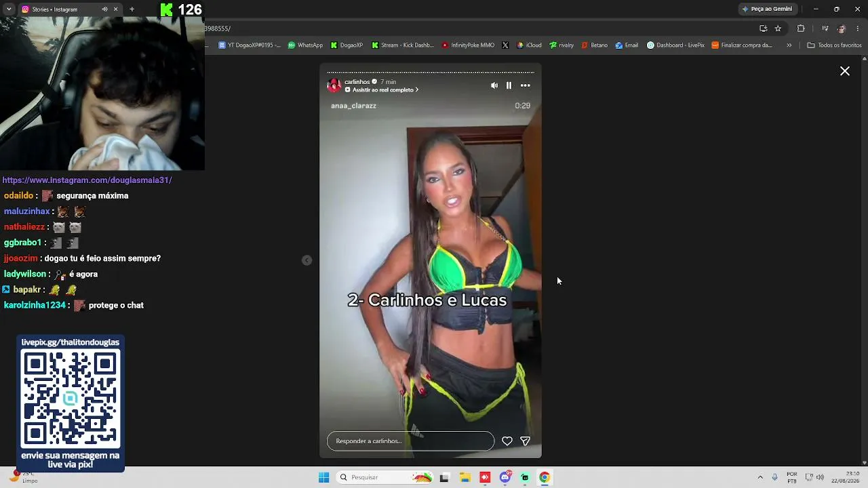The image size is (868, 488).
Task: Show hidden system tray icons
Action: click(760, 477)
